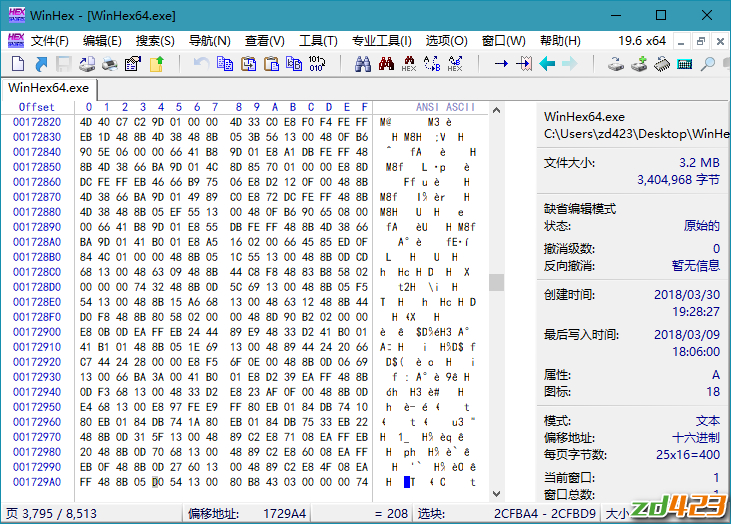Close the inner document window
Screen dimensions: 731x524
[720, 41]
